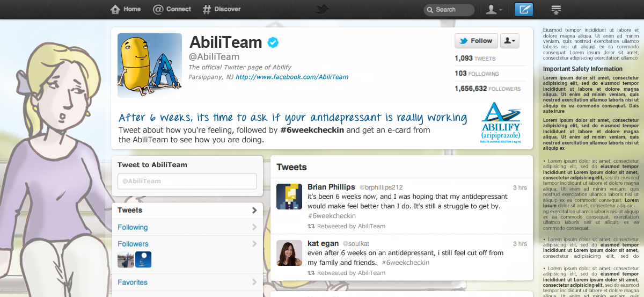Click #6weekcheckin hashtag in kat egan's tweet
Image resolution: width=644 pixels, height=297 pixels.
point(405,263)
